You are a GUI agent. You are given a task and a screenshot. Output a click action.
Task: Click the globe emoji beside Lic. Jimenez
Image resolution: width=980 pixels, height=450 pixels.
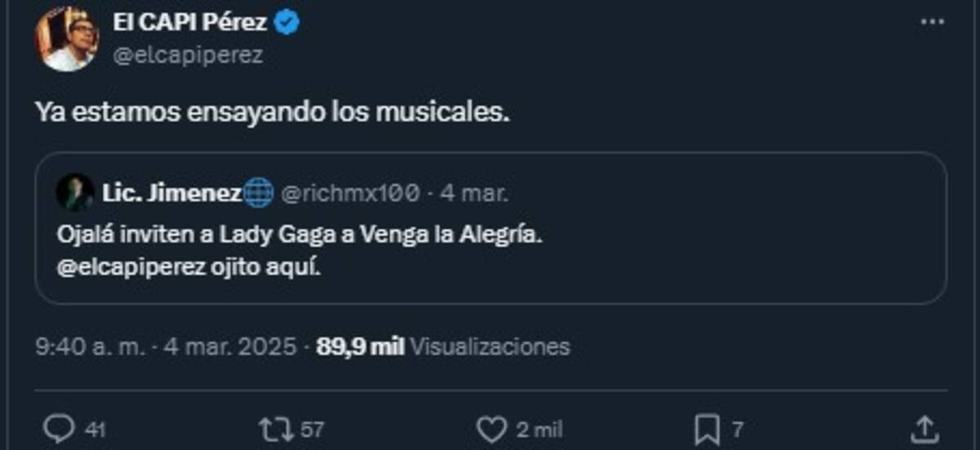pos(258,194)
